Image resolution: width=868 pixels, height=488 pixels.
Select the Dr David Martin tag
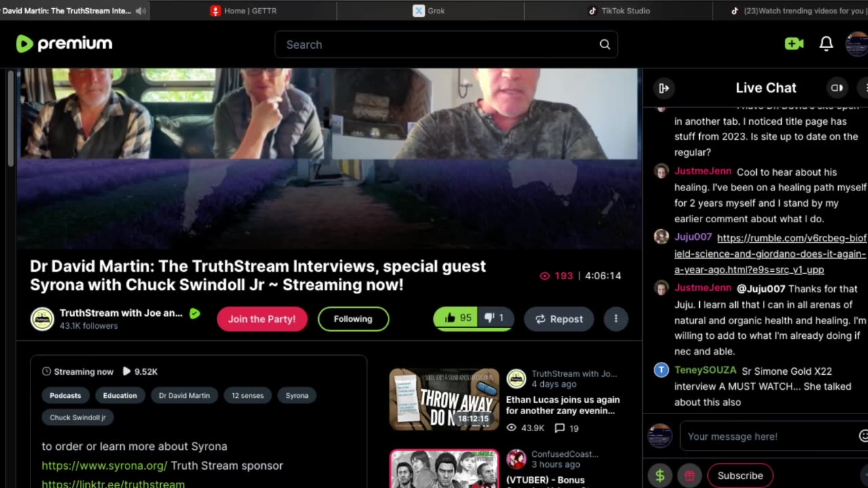184,396
